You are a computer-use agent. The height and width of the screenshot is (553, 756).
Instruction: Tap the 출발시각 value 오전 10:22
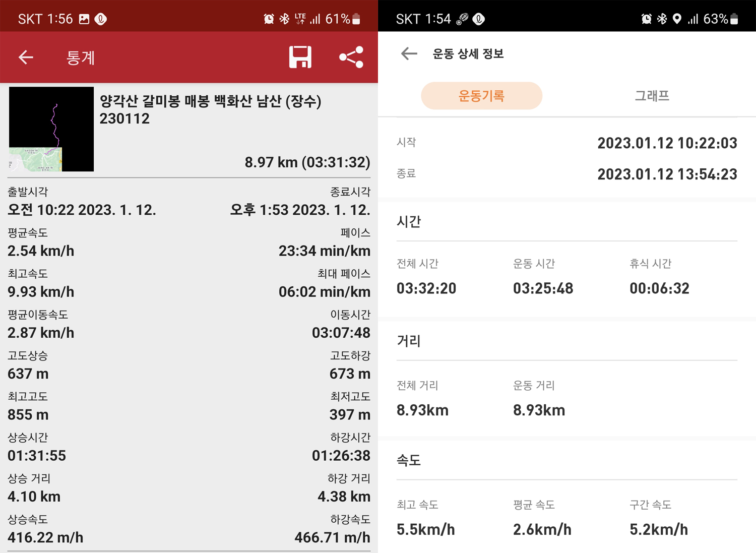point(82,210)
